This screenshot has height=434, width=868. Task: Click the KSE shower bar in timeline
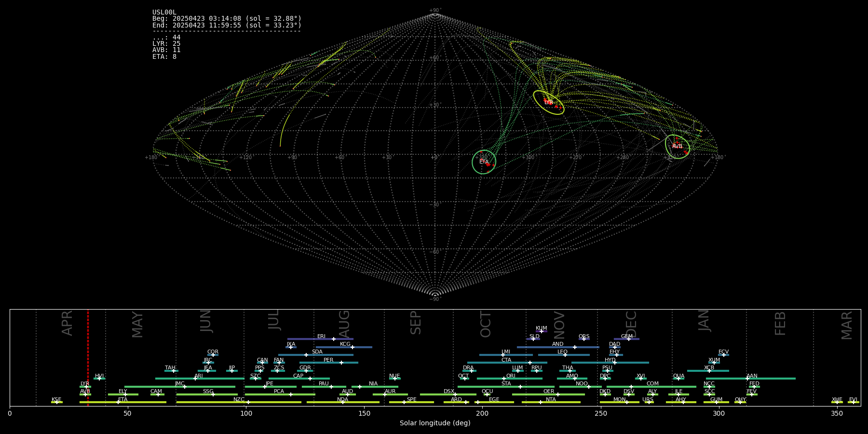pyautogui.click(x=57, y=402)
